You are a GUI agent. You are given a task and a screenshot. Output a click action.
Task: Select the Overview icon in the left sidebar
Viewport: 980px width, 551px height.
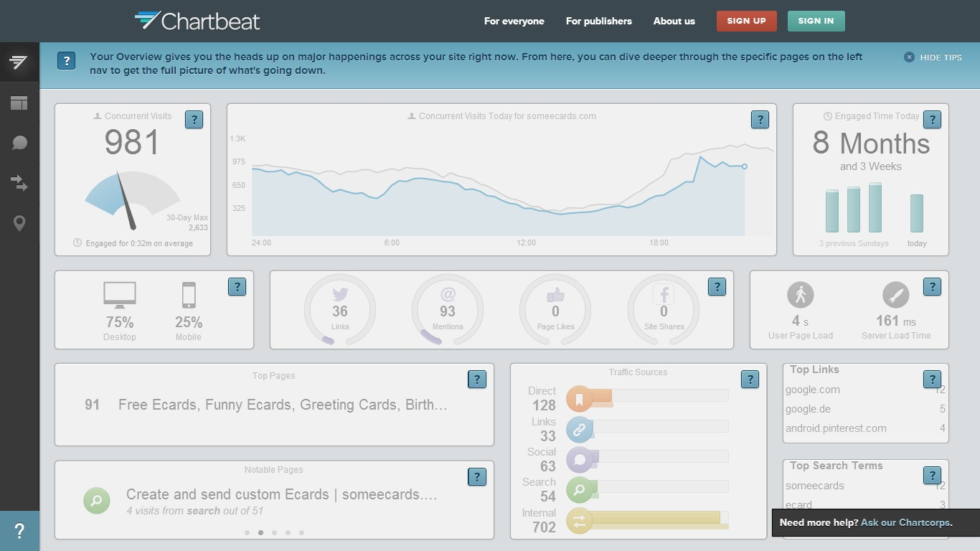pos(19,62)
